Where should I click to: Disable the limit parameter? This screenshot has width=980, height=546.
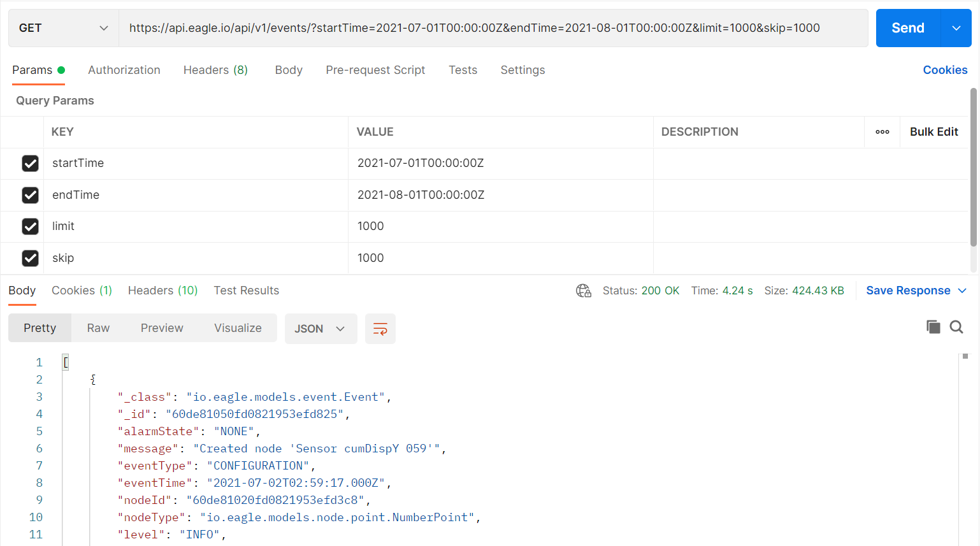(x=30, y=226)
